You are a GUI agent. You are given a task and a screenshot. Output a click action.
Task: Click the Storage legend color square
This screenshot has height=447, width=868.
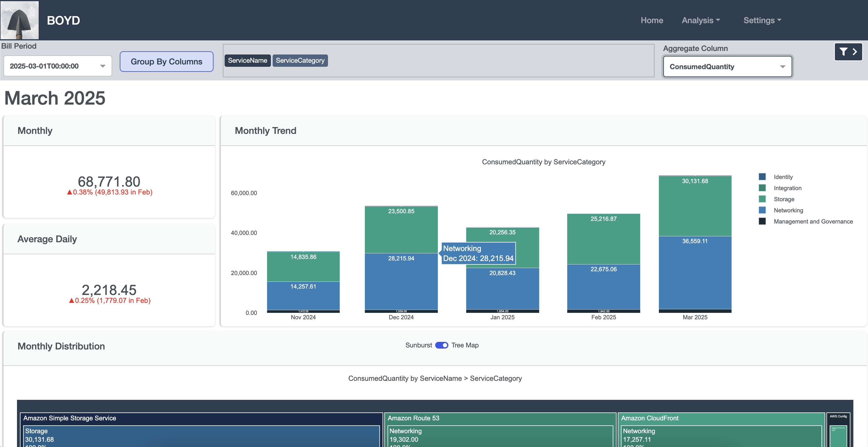pos(762,199)
